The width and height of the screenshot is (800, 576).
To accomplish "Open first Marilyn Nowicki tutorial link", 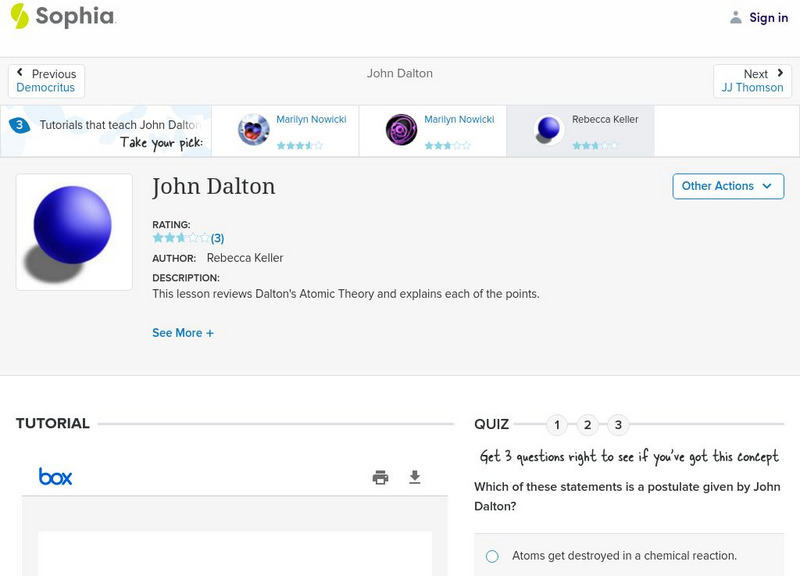I will (311, 119).
